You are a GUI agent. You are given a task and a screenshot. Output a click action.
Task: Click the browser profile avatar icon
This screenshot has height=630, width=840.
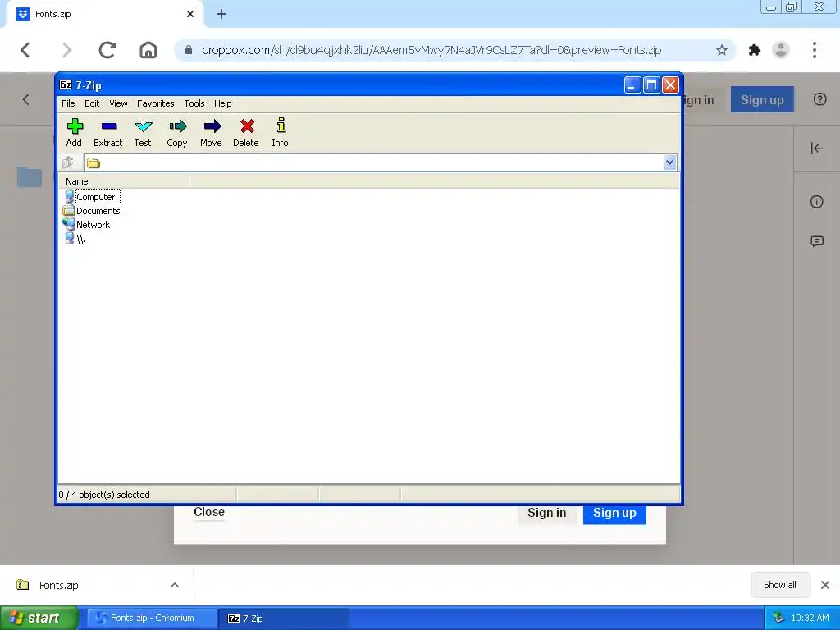781,50
